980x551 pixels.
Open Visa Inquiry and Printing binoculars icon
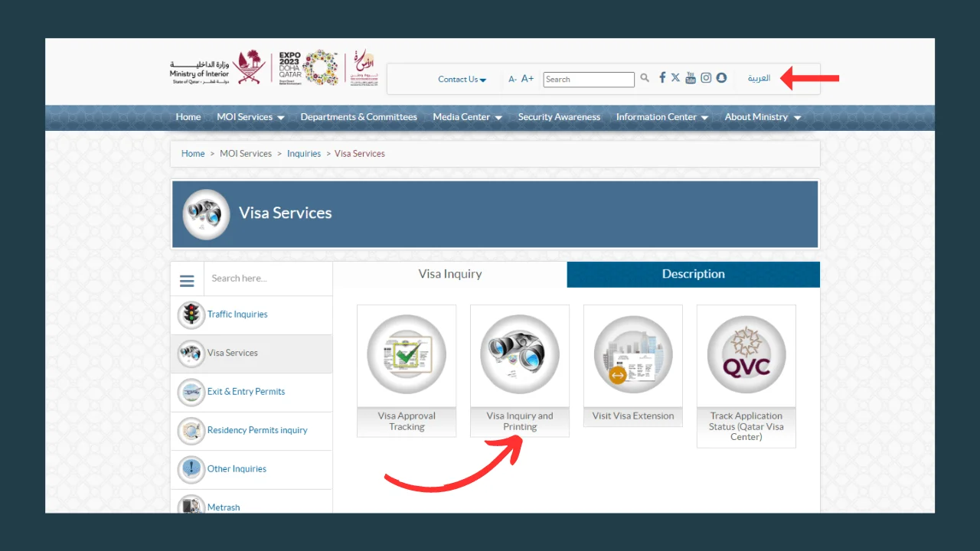point(520,355)
